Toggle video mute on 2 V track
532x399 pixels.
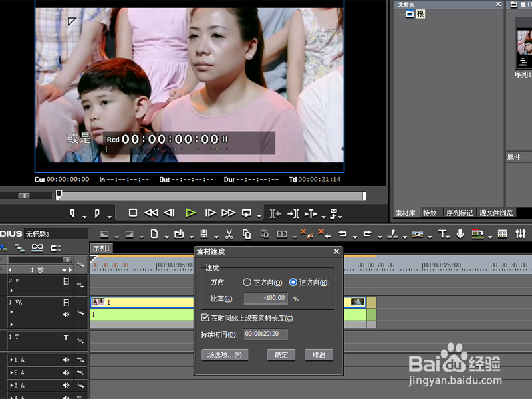point(66,281)
